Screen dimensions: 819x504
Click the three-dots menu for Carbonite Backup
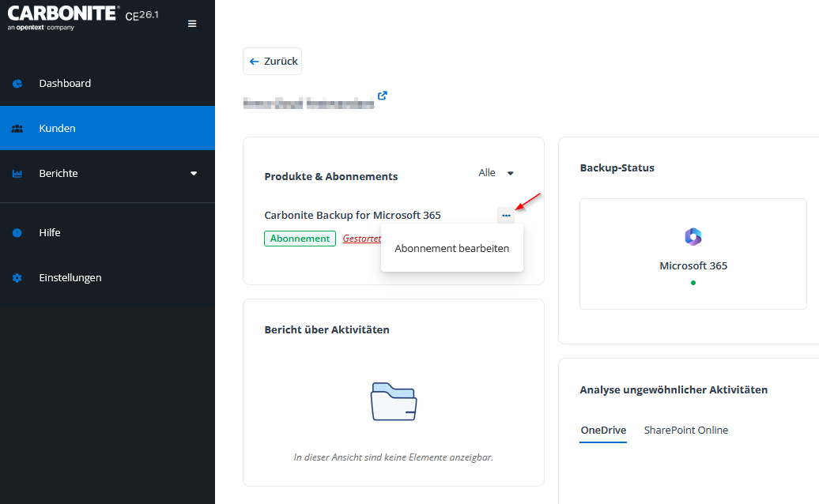click(x=506, y=216)
